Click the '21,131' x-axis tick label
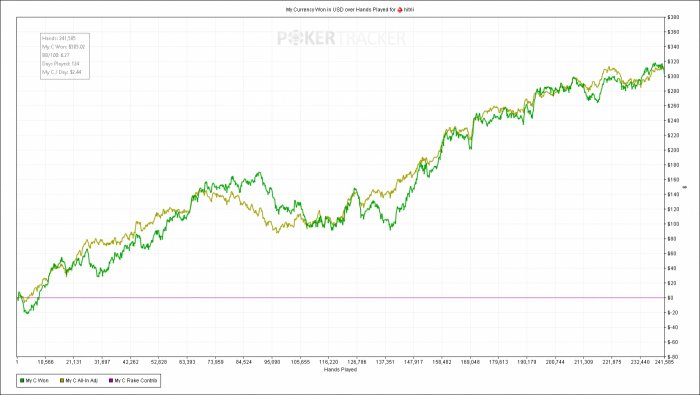The image size is (700, 395). [74, 362]
